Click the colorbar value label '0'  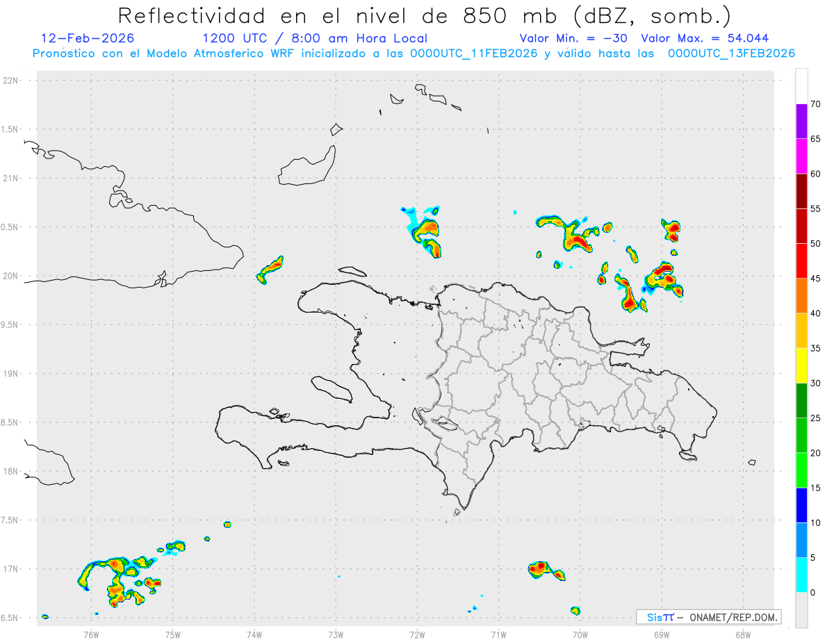click(812, 593)
